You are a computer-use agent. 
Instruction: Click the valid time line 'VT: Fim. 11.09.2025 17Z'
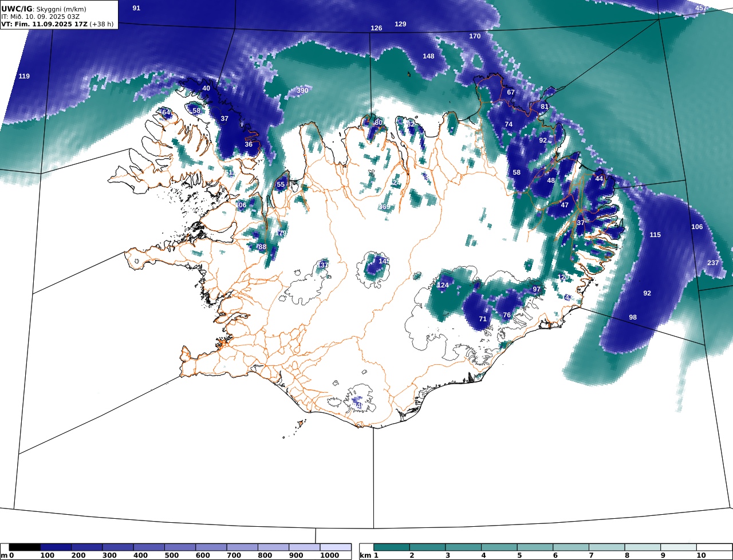tap(43, 24)
